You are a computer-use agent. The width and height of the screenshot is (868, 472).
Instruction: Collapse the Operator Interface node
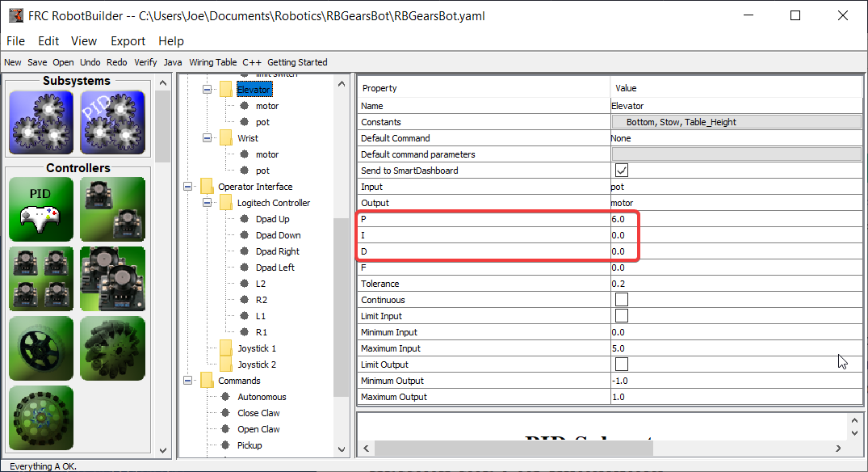(188, 187)
